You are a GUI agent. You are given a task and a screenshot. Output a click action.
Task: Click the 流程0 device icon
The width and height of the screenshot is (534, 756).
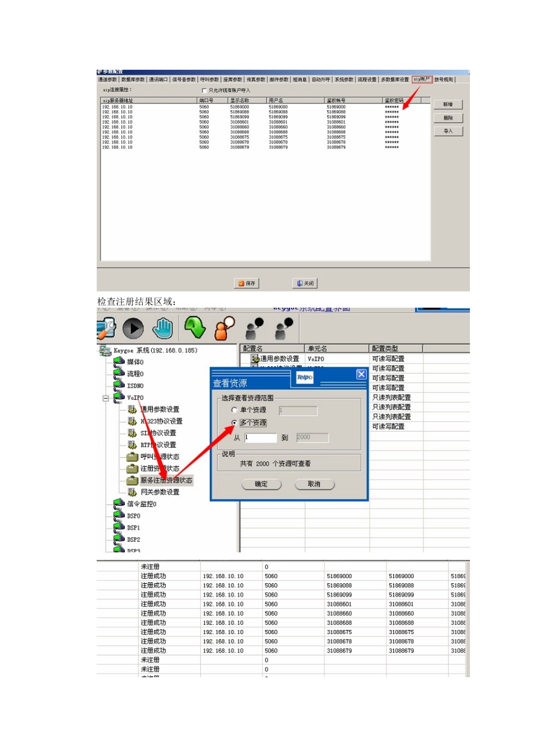tap(119, 373)
